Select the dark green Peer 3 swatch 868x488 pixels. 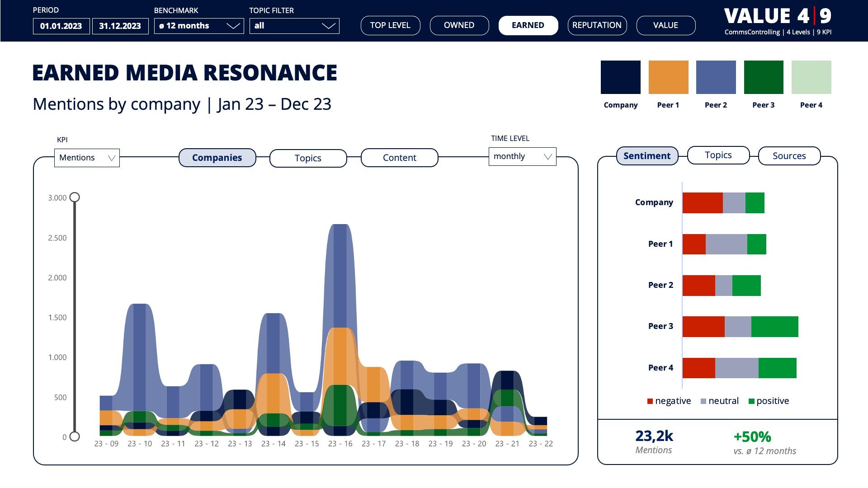coord(764,77)
